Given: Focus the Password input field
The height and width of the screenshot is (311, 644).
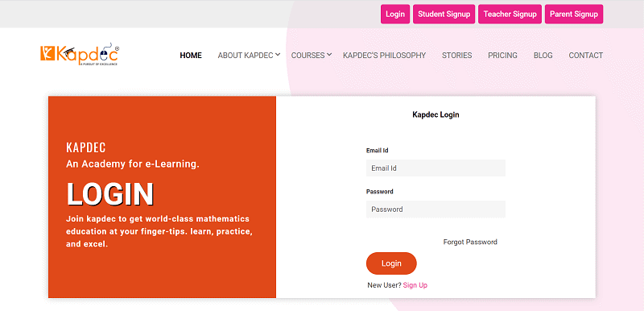Looking at the screenshot, I should [436, 209].
